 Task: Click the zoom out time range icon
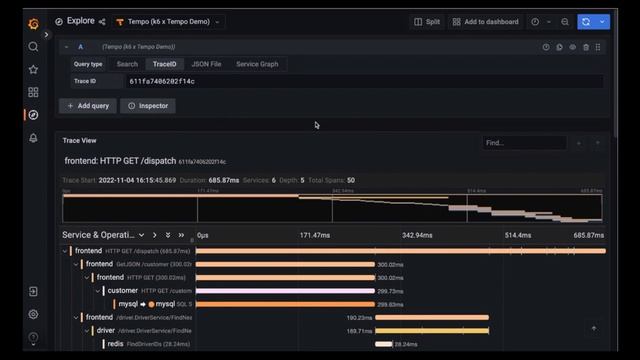(x=565, y=22)
